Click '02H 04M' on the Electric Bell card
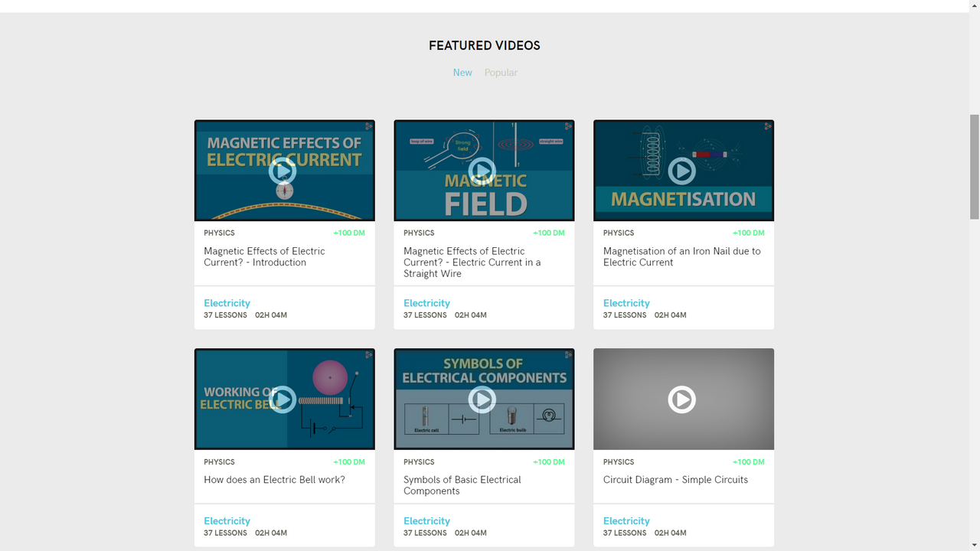Screen dimensions: 980x551 click(271, 533)
